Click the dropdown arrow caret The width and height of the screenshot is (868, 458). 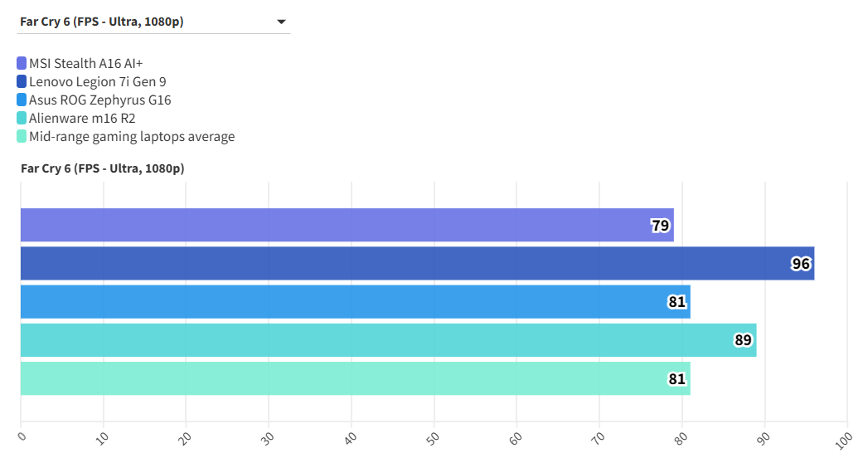click(281, 22)
